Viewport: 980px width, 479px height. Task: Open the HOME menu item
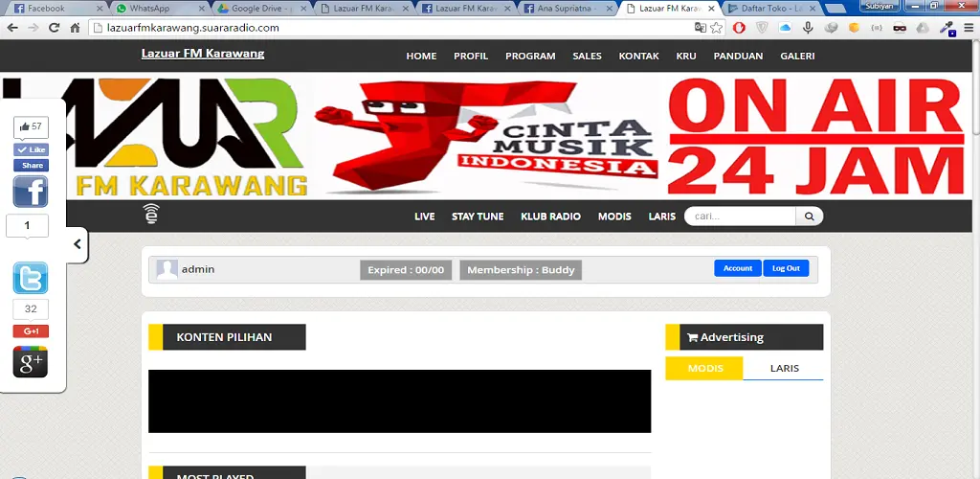click(x=421, y=56)
